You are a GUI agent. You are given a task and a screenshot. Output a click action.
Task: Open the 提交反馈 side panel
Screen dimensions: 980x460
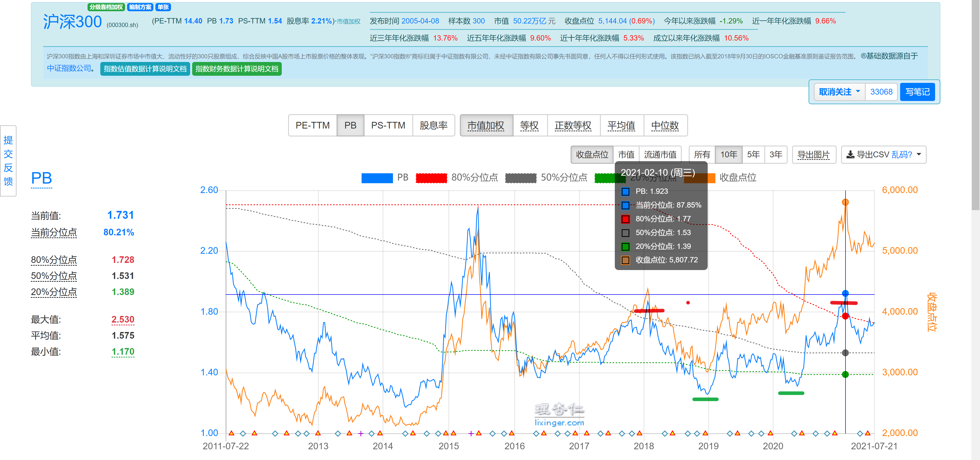[8, 160]
